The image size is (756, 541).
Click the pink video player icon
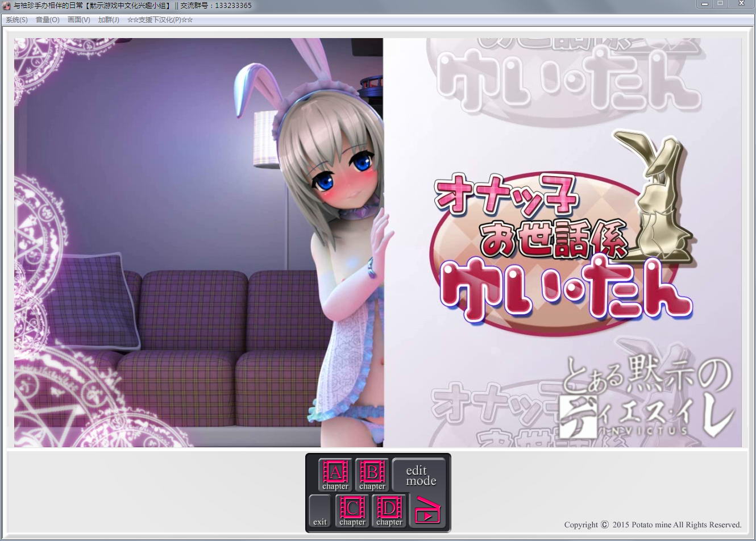[x=426, y=510]
